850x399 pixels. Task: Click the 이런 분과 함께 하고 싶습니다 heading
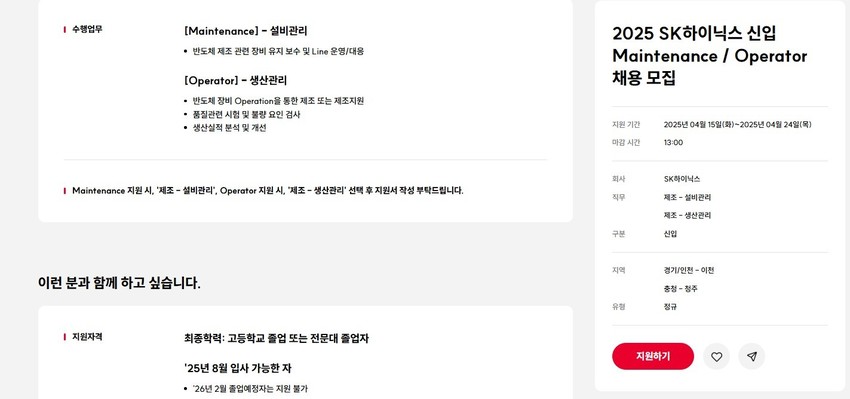(119, 282)
